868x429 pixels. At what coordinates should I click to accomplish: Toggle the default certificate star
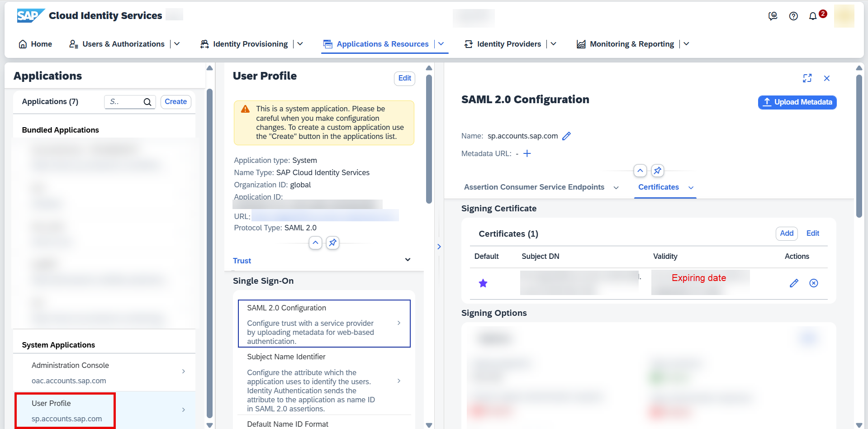click(483, 283)
